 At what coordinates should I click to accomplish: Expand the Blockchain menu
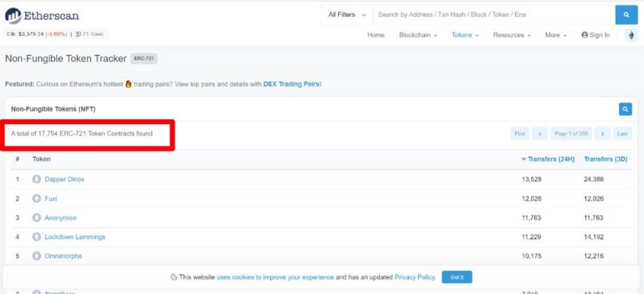click(x=417, y=35)
